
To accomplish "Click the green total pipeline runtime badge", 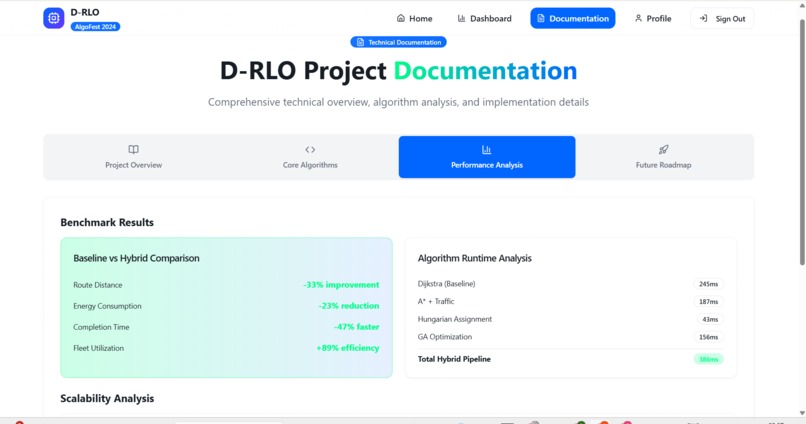I will click(x=708, y=359).
